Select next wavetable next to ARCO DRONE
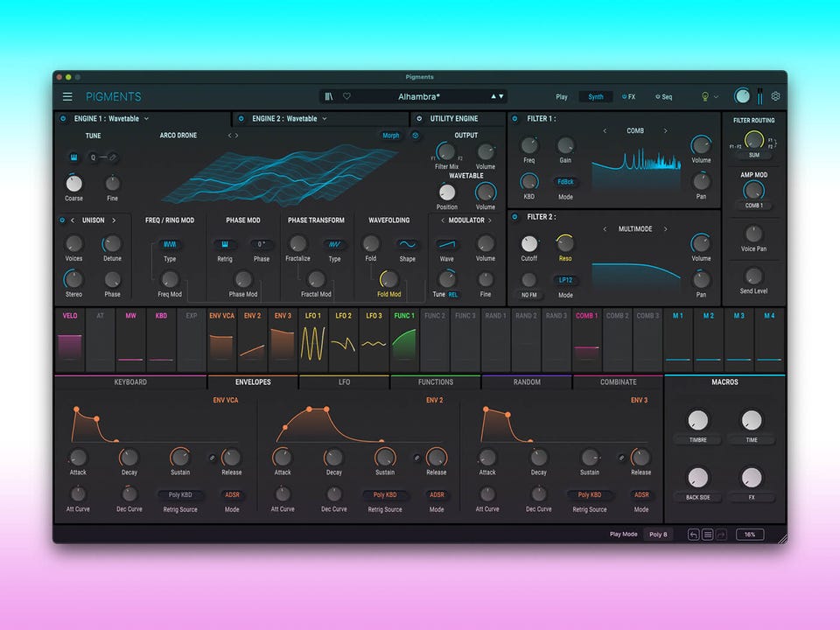Image resolution: width=840 pixels, height=630 pixels. point(237,136)
